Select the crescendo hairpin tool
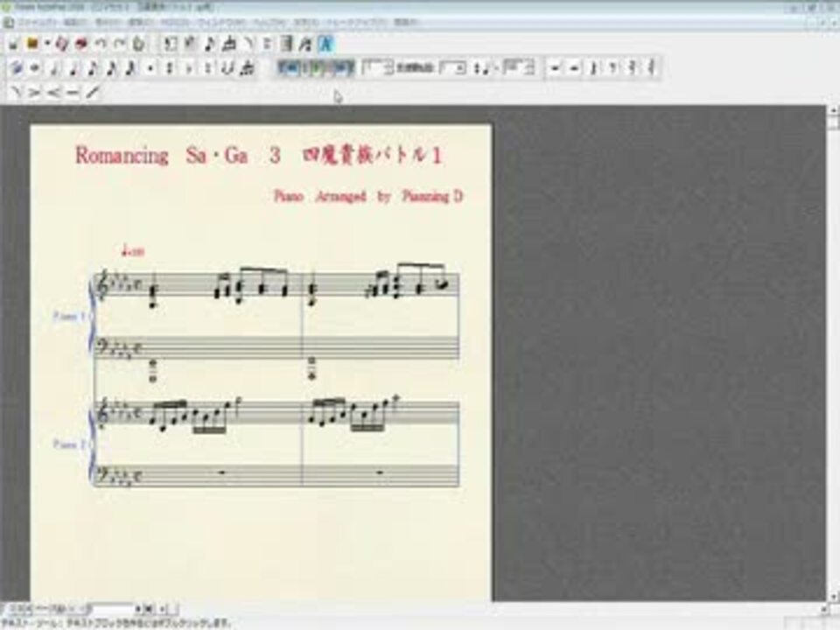 pos(53,93)
